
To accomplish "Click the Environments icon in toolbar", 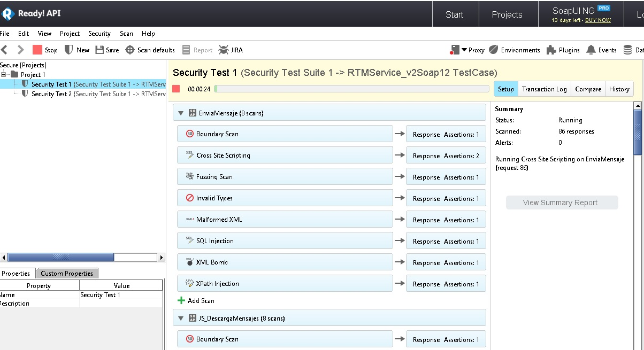I will [x=494, y=50].
